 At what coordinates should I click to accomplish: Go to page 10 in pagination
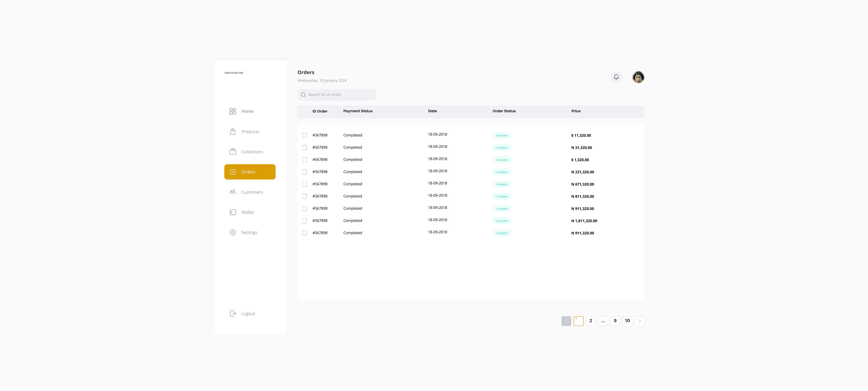627,321
